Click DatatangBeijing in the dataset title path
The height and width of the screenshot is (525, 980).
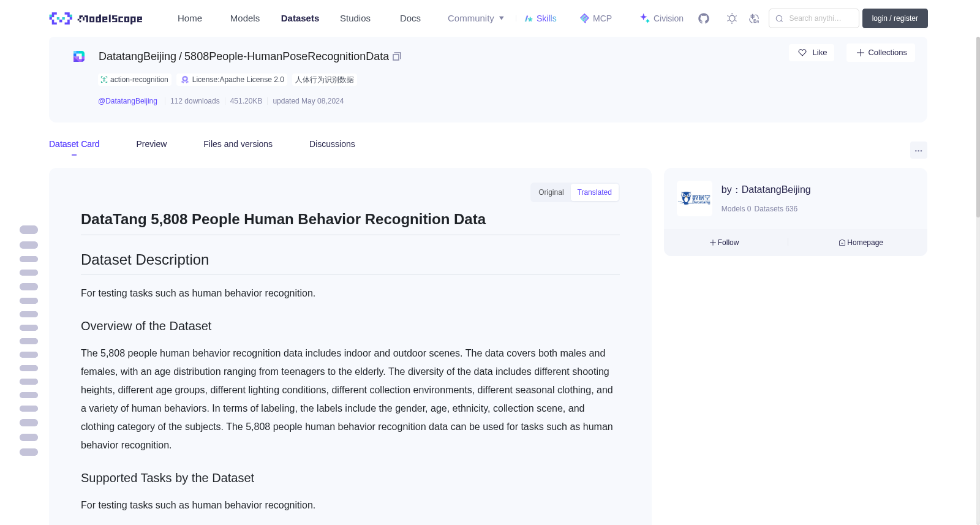tap(137, 56)
